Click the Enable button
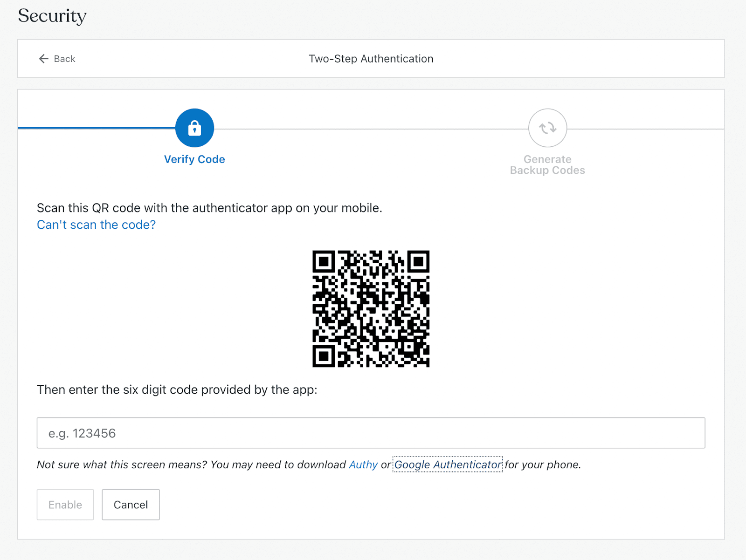The image size is (746, 560). pyautogui.click(x=65, y=505)
